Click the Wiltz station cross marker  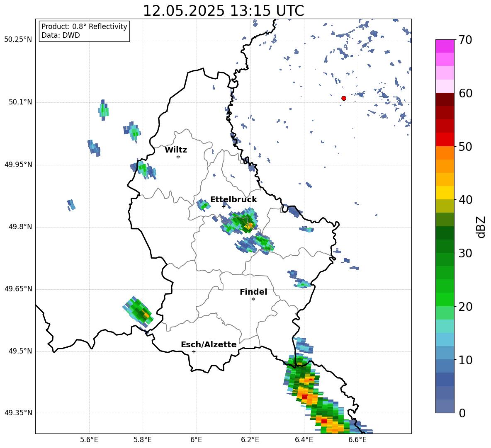178,157
